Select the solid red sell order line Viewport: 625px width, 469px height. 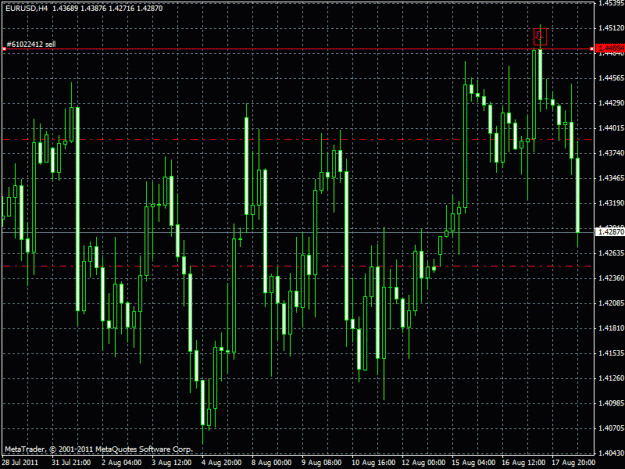298,49
